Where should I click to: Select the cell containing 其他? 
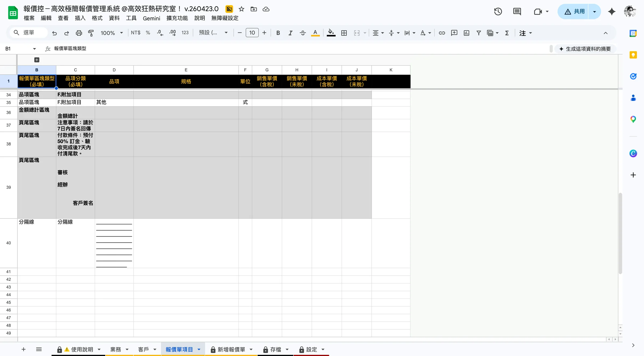tap(114, 103)
